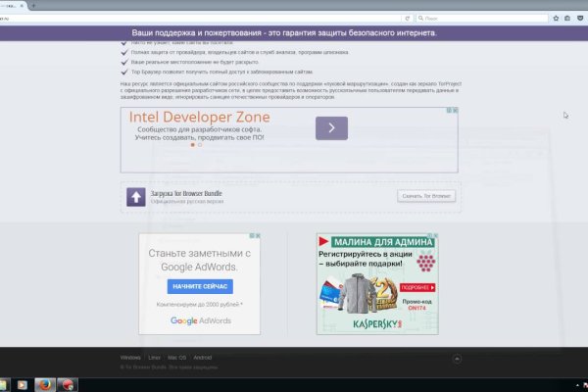The width and height of the screenshot is (588, 392).
Task: Close the Kaspersky ad banner
Action: point(432,236)
